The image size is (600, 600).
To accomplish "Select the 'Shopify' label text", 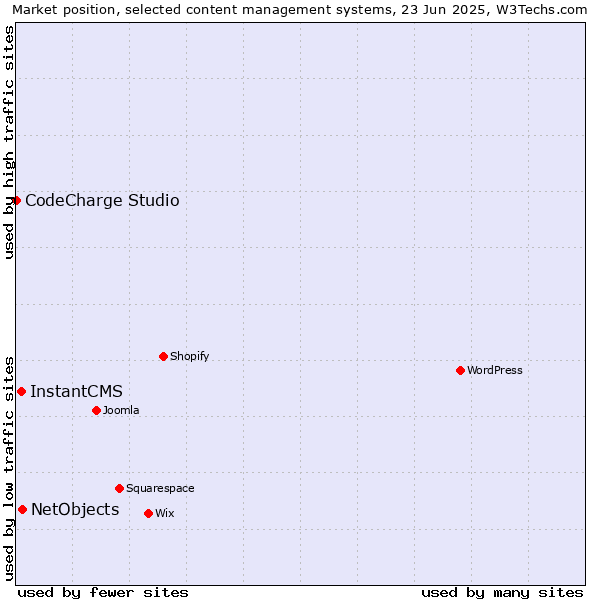I will pos(189,356).
